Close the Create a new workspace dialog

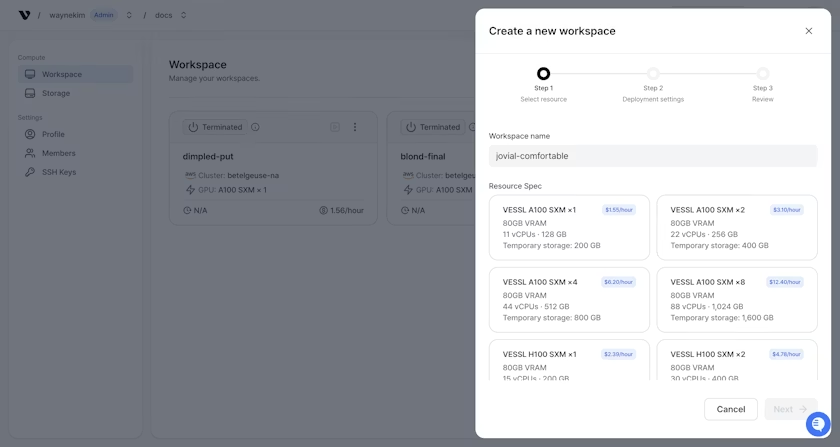coord(808,31)
